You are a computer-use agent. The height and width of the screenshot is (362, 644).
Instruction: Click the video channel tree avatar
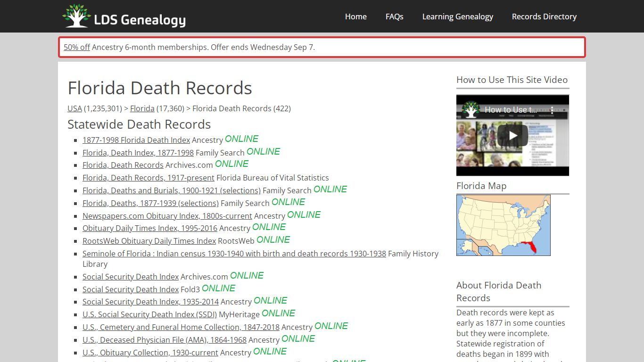[471, 110]
